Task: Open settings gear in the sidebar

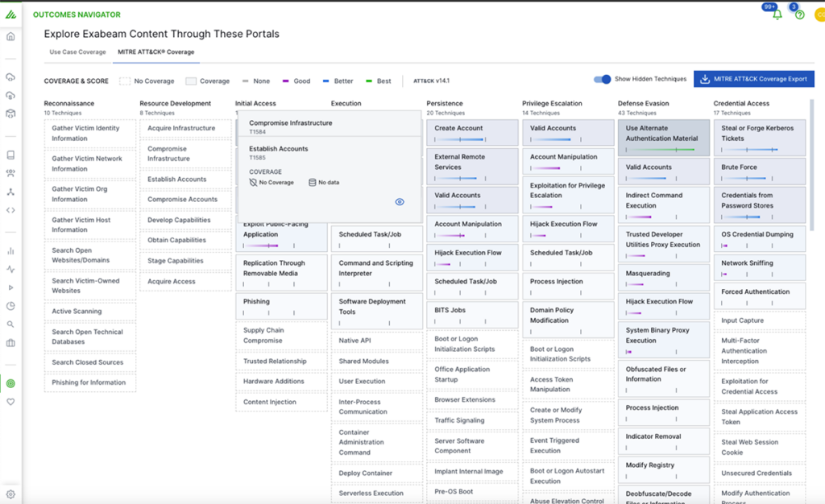Action: click(10, 494)
